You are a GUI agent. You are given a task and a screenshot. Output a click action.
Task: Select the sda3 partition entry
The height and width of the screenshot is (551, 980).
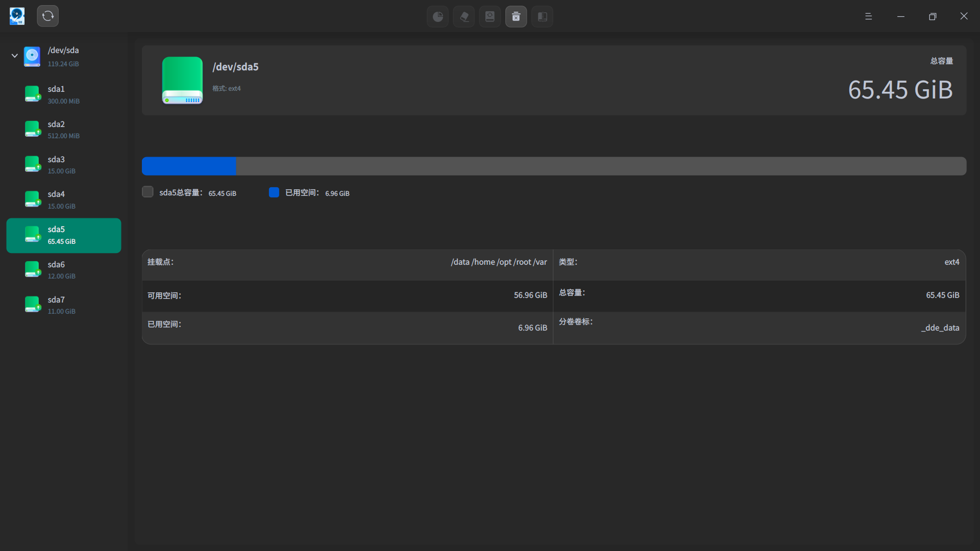tap(64, 165)
